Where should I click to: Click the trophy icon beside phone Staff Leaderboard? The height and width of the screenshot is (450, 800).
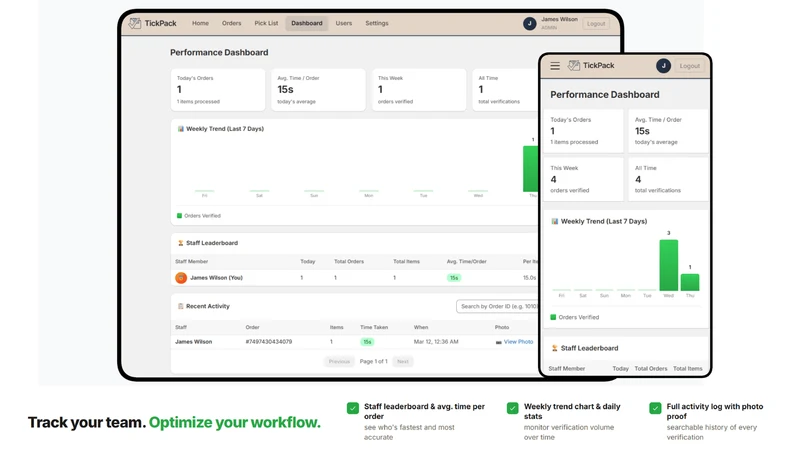point(555,348)
